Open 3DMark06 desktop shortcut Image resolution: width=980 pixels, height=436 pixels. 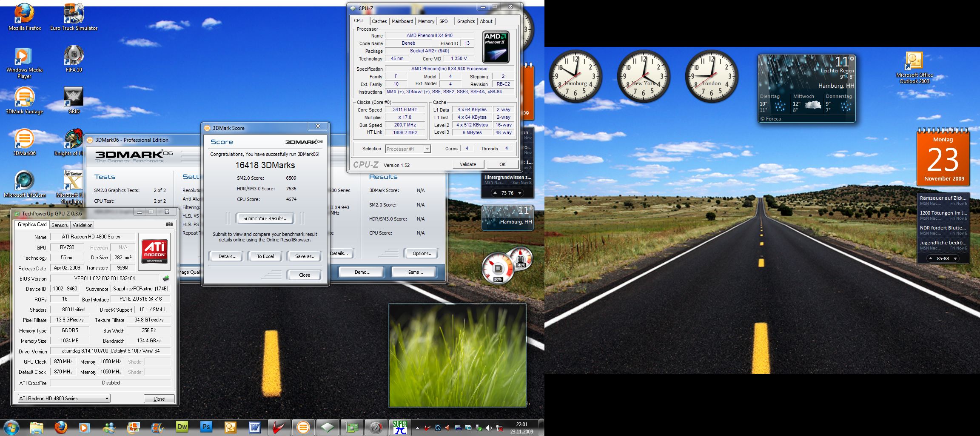pos(24,142)
